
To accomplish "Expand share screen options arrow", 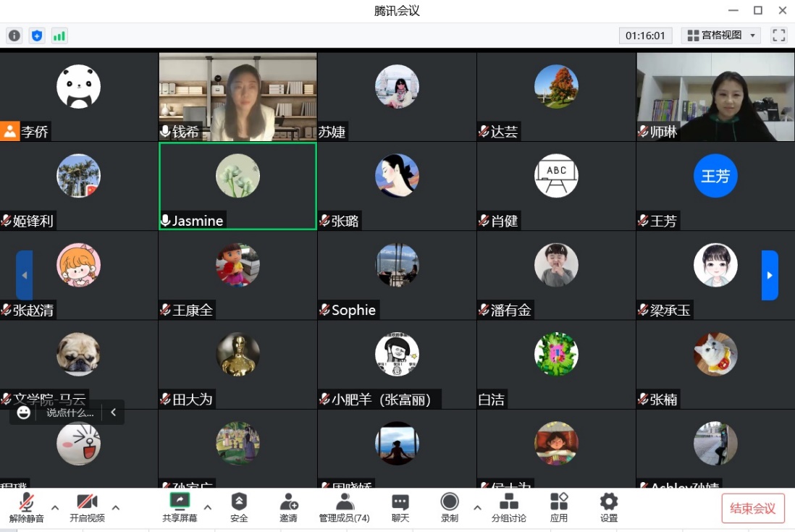I will tap(208, 507).
